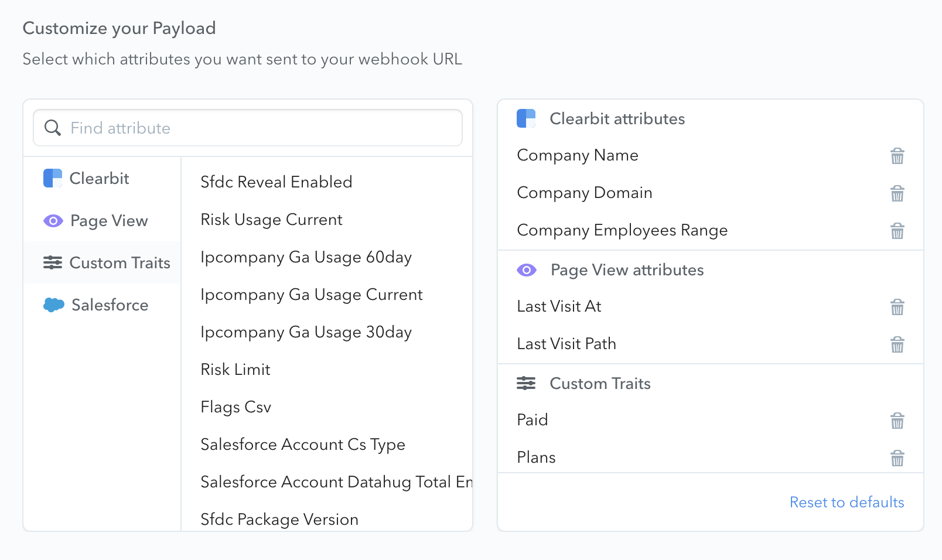This screenshot has width=942, height=560.
Task: Click the Custom Traits sliders icon in sidebar
Action: (x=53, y=262)
